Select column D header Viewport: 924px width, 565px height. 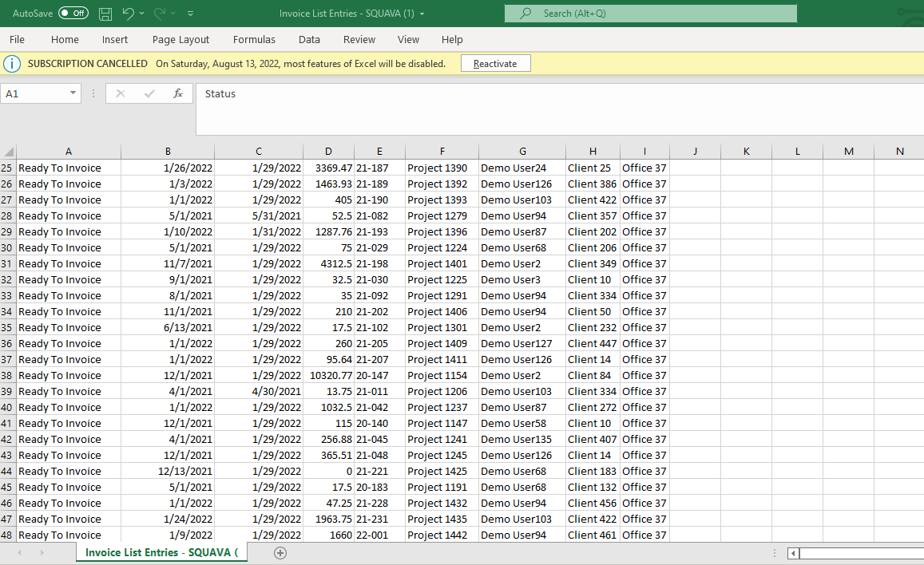click(328, 152)
